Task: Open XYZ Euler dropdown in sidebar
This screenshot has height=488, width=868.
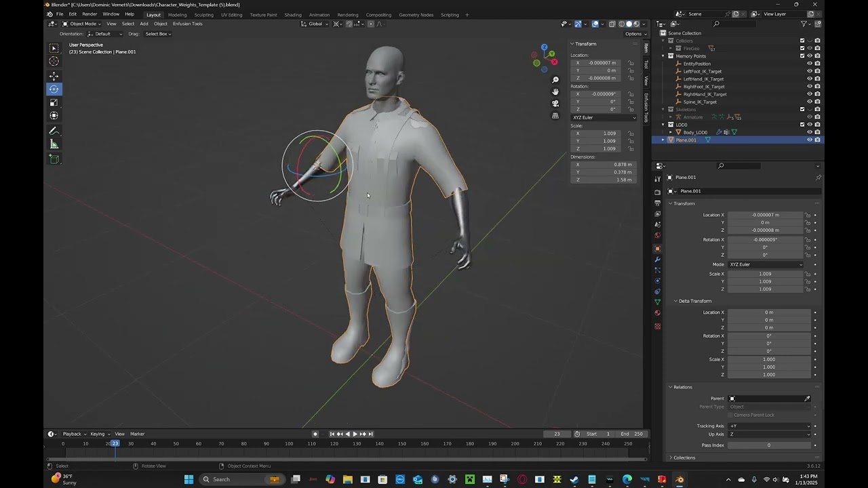Action: pyautogui.click(x=604, y=117)
